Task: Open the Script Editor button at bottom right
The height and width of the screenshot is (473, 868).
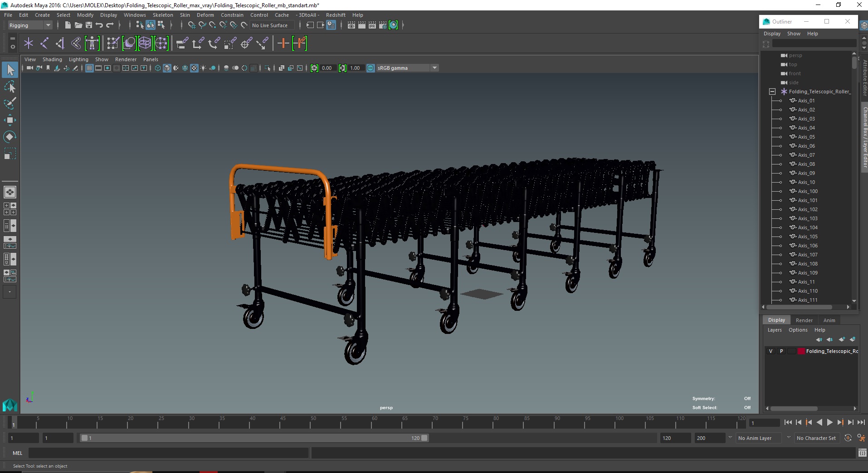Action: tap(862, 453)
